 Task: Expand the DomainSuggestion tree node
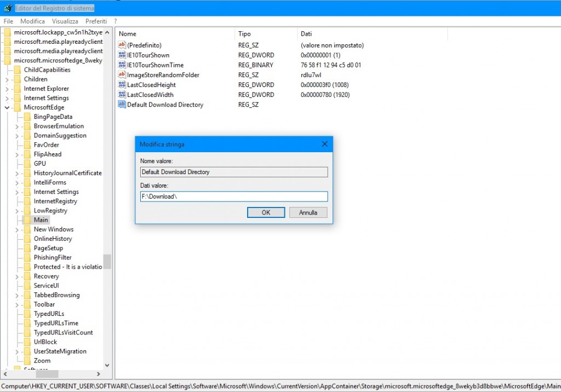[17, 136]
